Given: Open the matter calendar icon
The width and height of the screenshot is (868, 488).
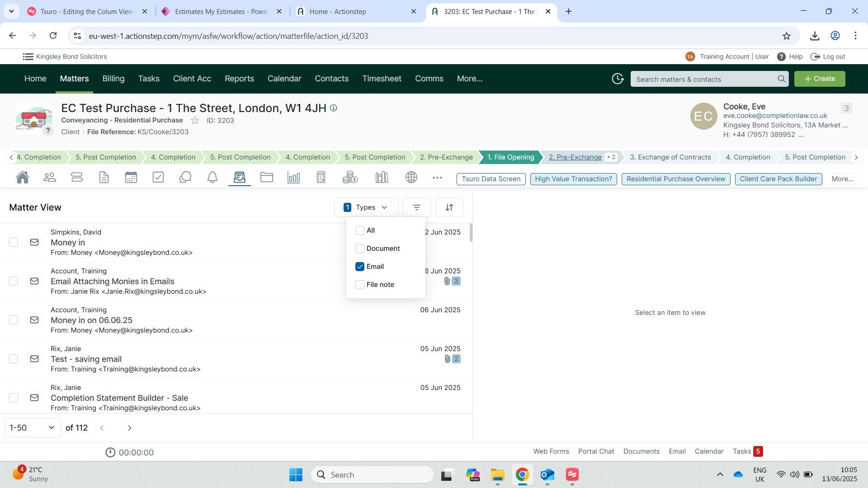Looking at the screenshot, I should [x=131, y=178].
